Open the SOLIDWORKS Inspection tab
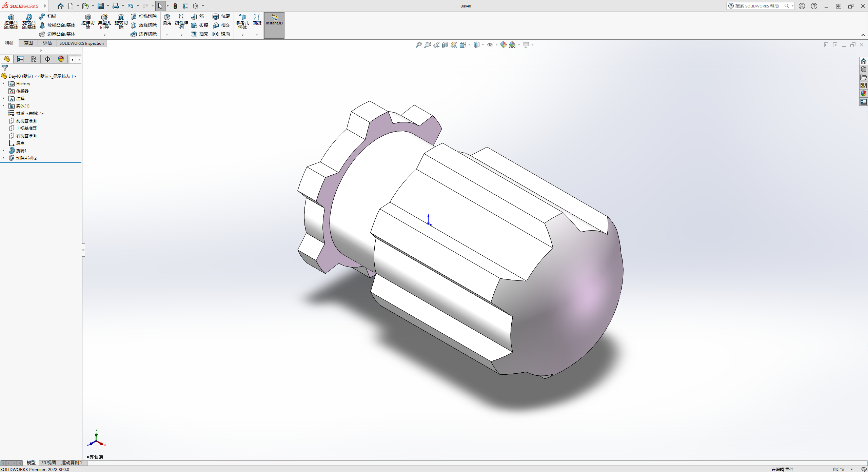 tap(81, 43)
